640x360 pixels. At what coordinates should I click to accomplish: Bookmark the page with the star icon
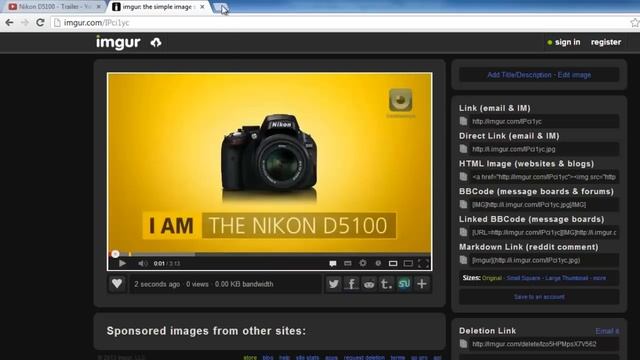(x=634, y=23)
